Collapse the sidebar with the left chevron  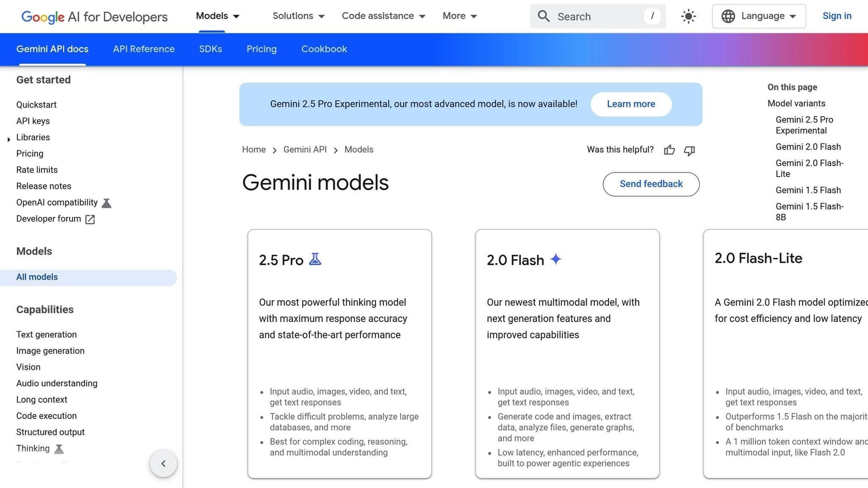(163, 463)
